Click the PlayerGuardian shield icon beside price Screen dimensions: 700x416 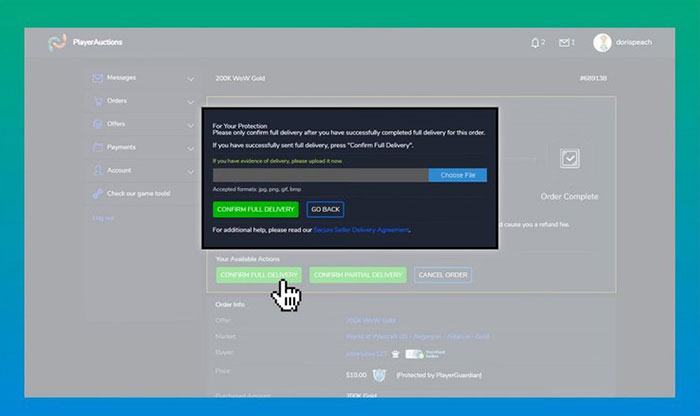pos(379,375)
